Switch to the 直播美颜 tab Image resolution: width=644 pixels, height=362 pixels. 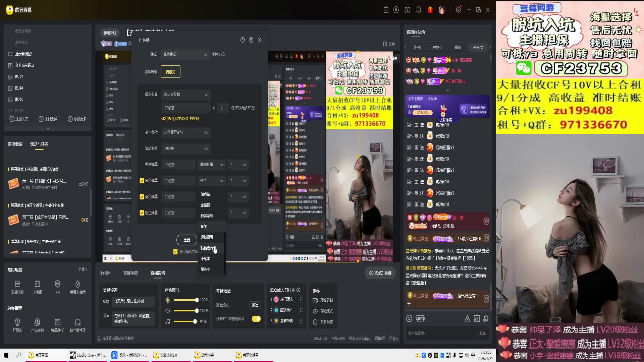130,273
